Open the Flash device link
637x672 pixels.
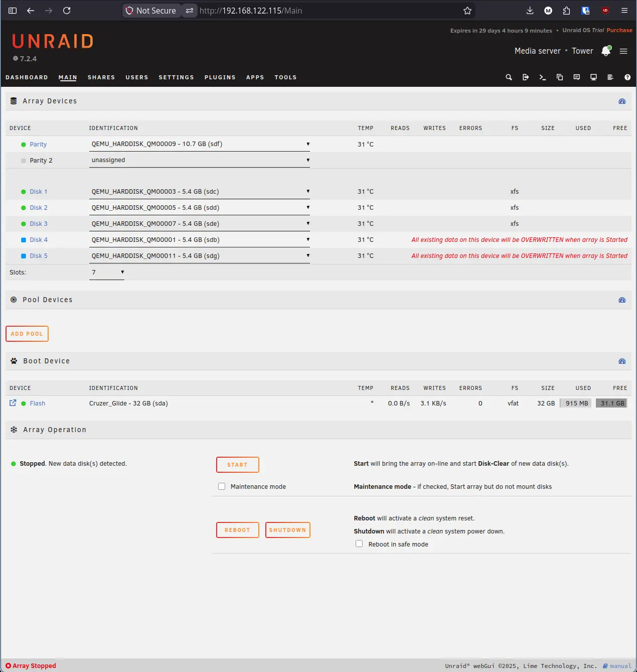(x=38, y=404)
